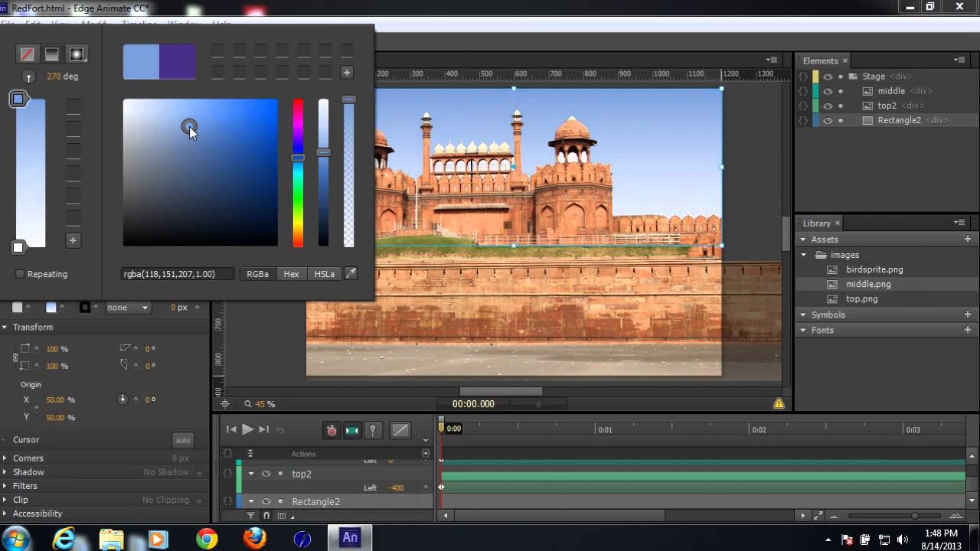The image size is (980, 551).
Task: Open the Elements panel options menu
Action: tap(959, 60)
